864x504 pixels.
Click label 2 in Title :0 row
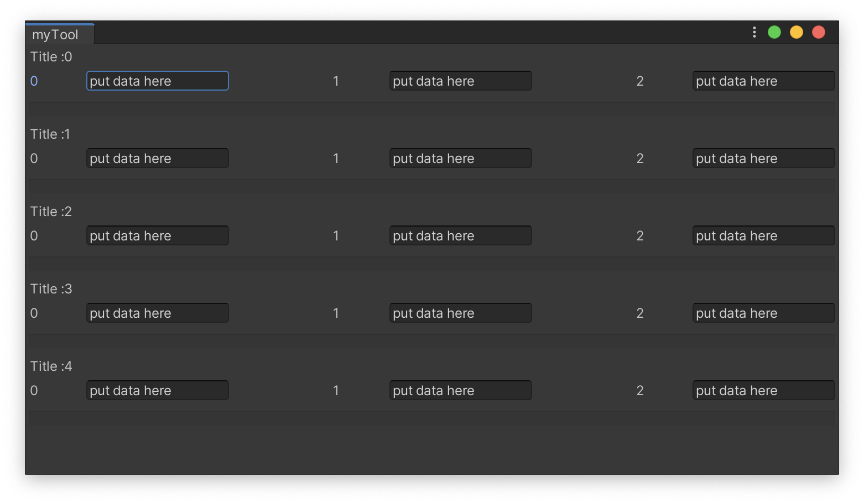click(640, 81)
